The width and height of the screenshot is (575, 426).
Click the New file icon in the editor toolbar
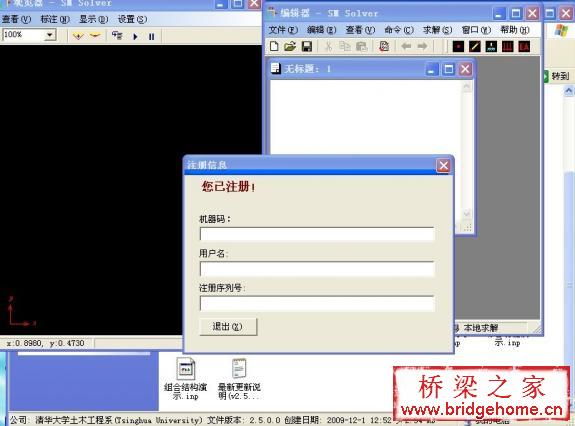click(274, 46)
